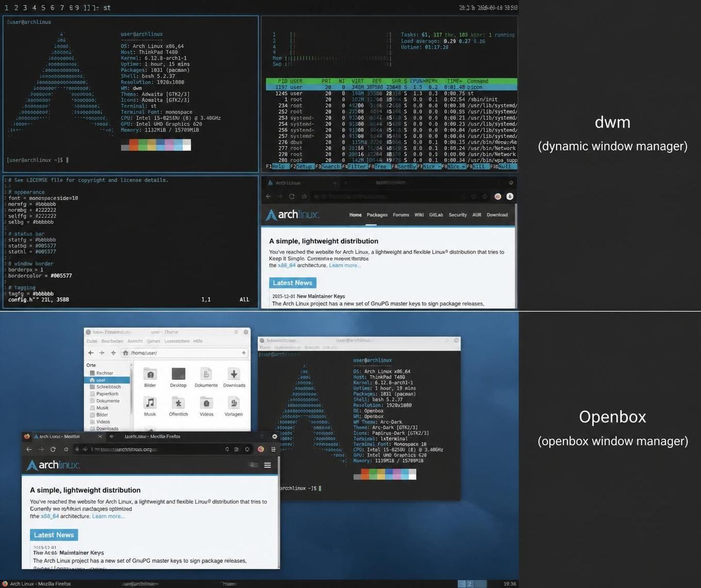The height and width of the screenshot is (588, 701).
Task: Go back with Thunar's back arrow
Action: (91, 353)
